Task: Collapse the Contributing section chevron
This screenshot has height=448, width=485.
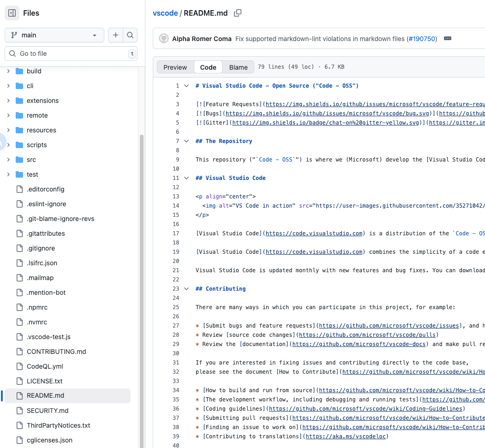Action: click(x=186, y=288)
